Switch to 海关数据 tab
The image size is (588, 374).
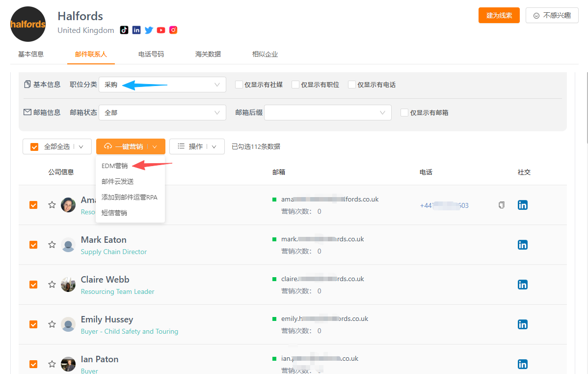tap(208, 54)
